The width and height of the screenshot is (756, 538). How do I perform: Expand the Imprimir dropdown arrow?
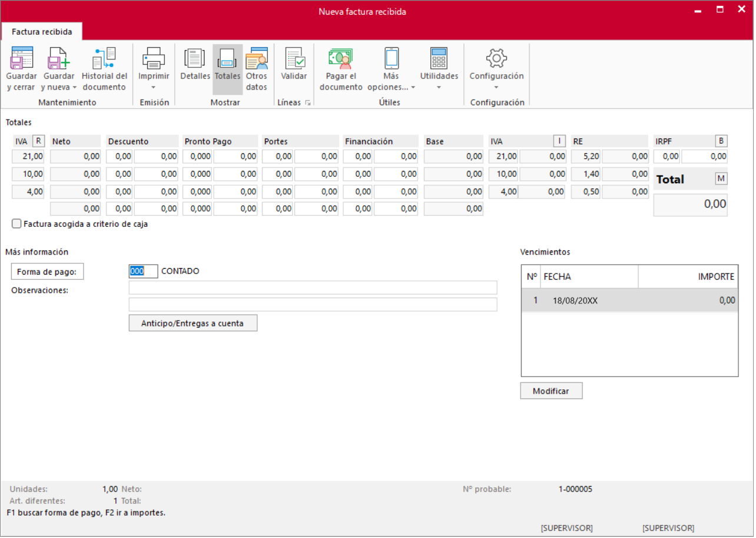coord(154,88)
